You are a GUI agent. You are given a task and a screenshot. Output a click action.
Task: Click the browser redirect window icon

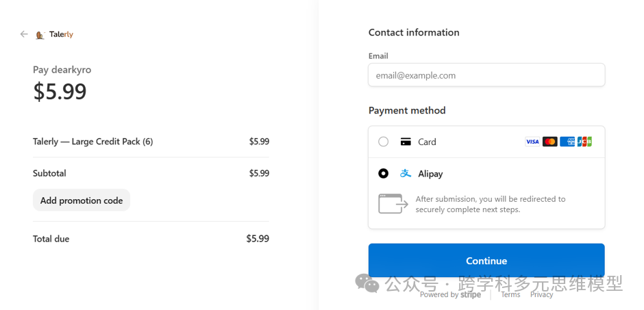(x=393, y=204)
